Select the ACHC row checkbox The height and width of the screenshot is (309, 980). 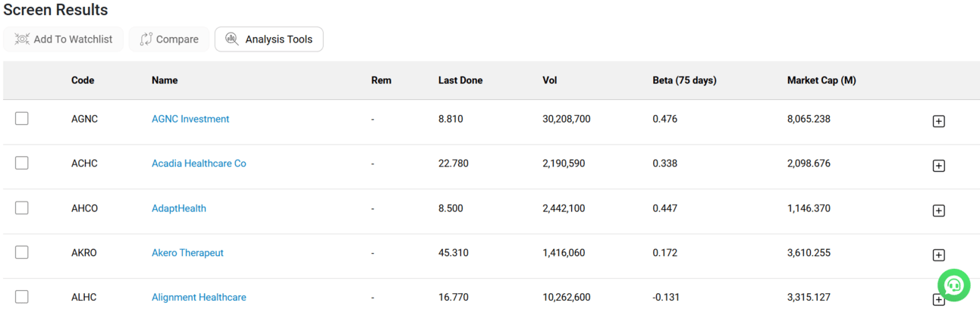coord(22,163)
